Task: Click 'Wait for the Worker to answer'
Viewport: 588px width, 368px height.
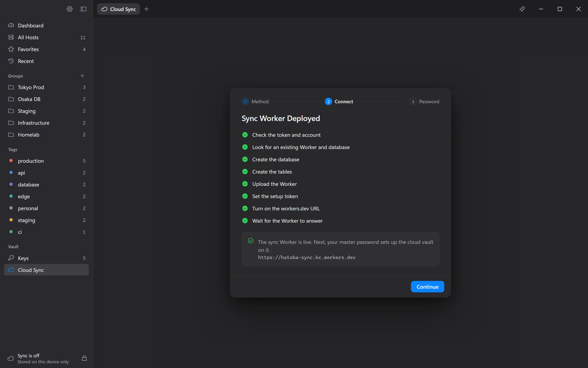Action: (282, 221)
